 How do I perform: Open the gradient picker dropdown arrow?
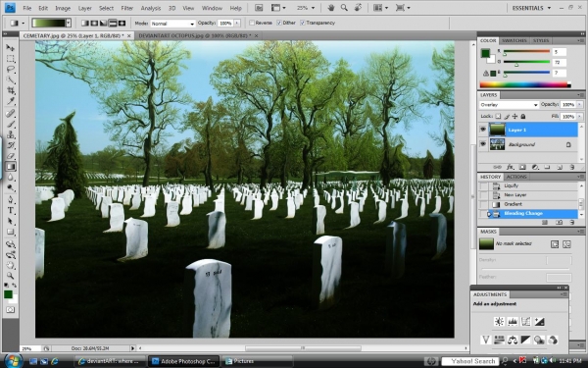point(69,23)
